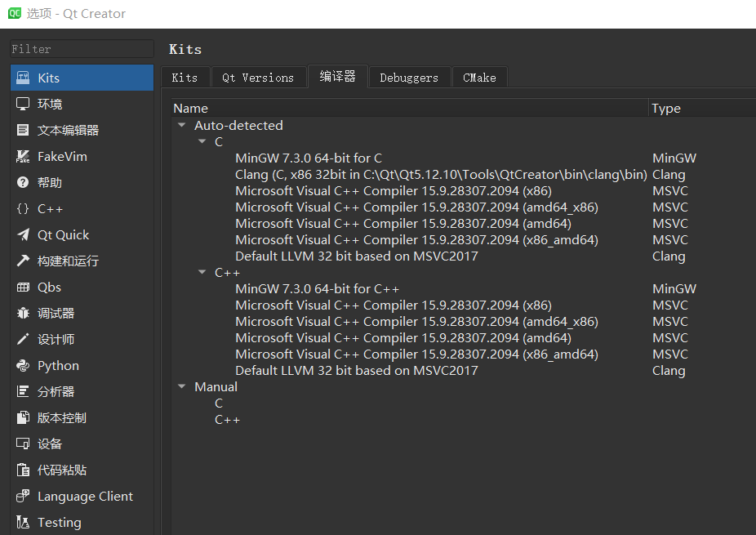The width and height of the screenshot is (756, 535).
Task: Click the Auto-detected group label
Action: 238,126
